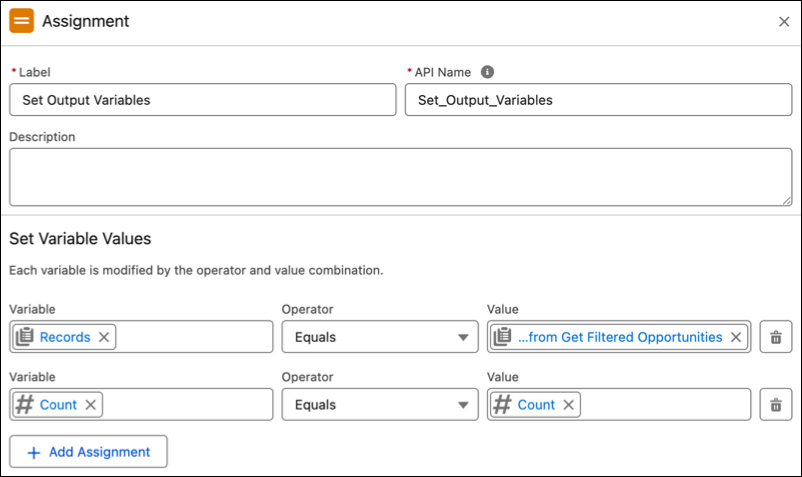Select the Records variable pill text
This screenshot has width=802, height=477.
tap(65, 337)
